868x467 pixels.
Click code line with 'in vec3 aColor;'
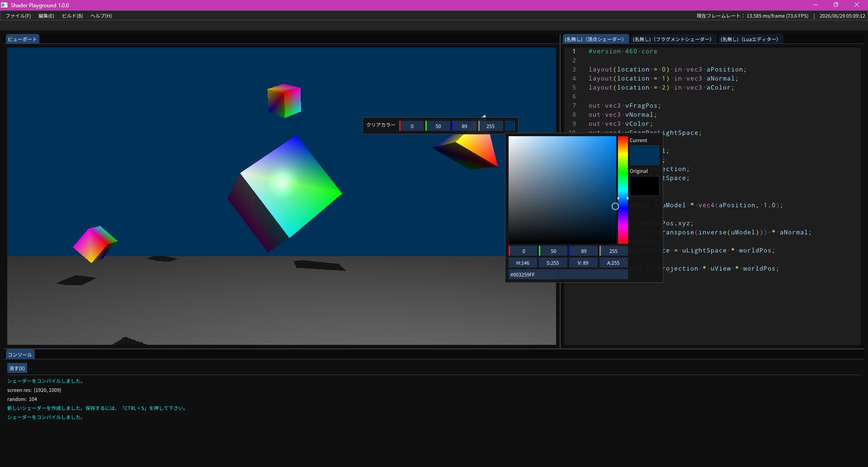[661, 88]
